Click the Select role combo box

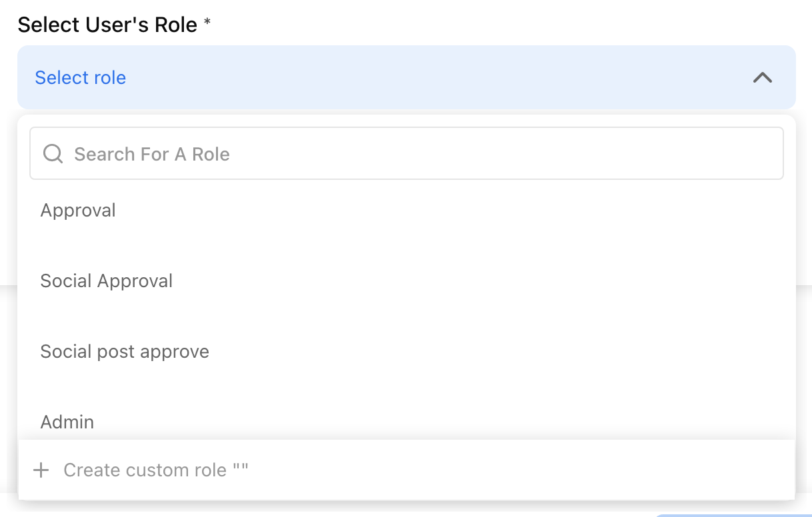(406, 77)
